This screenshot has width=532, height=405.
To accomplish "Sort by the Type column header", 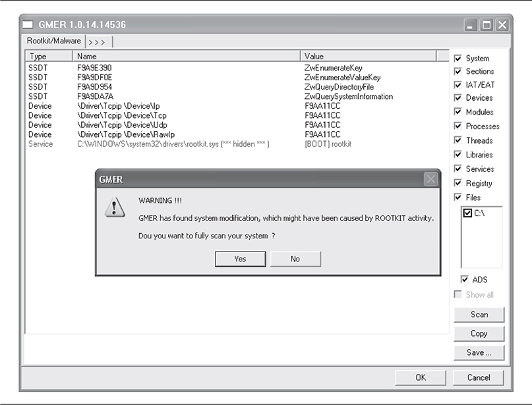I will [x=49, y=56].
